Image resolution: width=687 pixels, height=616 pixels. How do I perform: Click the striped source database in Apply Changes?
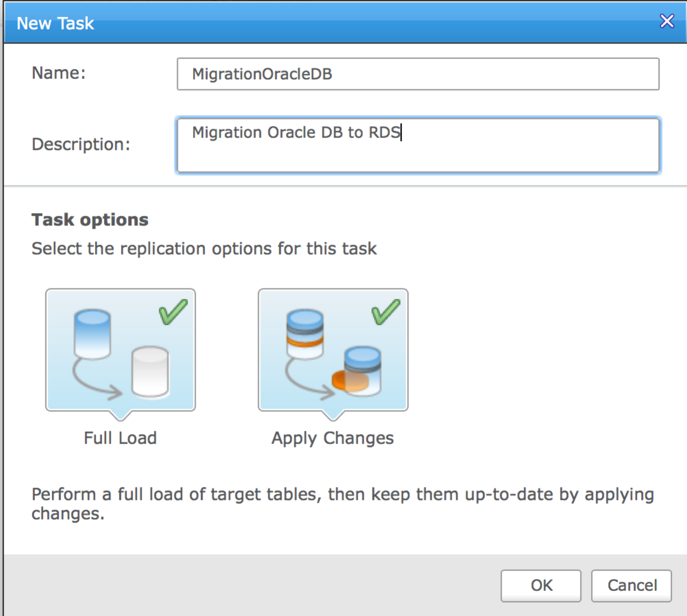point(305,334)
